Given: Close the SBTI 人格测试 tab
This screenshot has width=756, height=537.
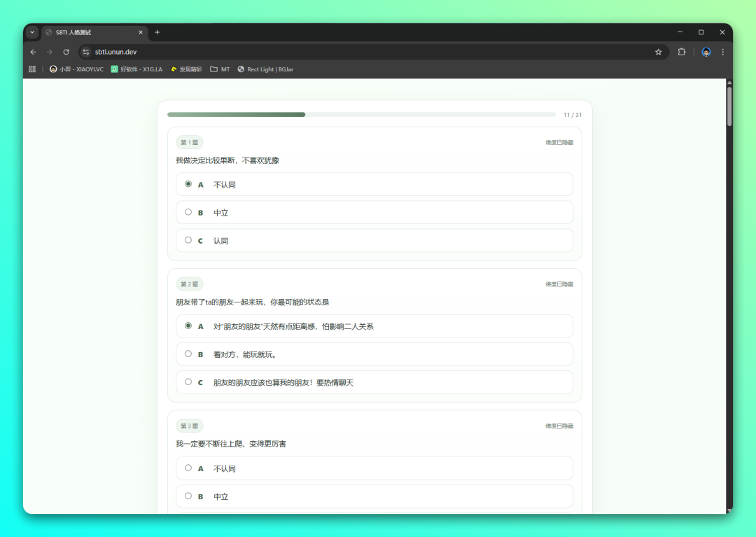Looking at the screenshot, I should coord(141,32).
